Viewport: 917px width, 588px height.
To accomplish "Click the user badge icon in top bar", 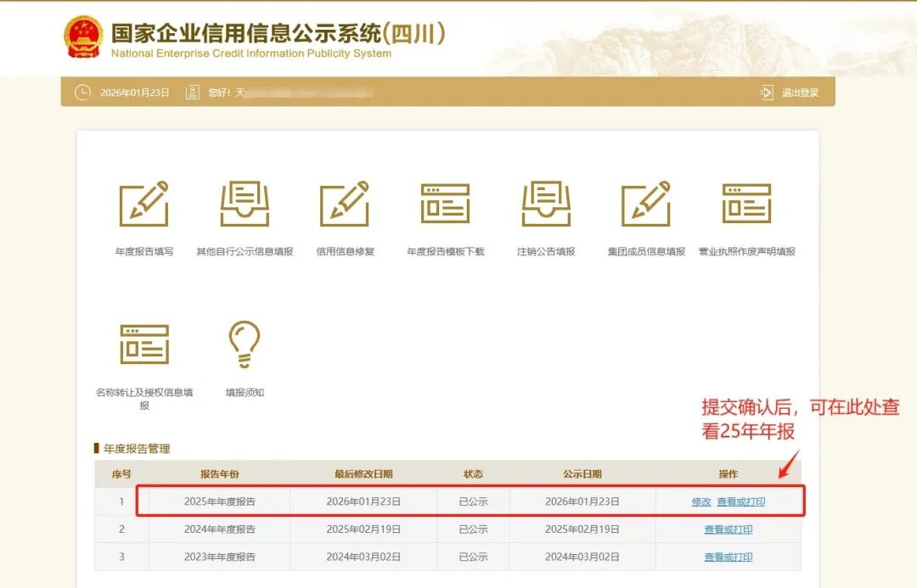I will (x=192, y=92).
